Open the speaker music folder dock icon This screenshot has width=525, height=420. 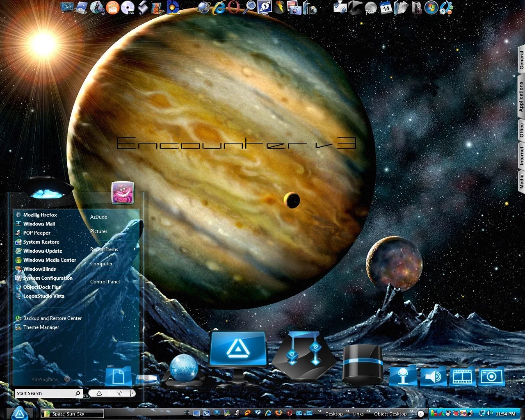433,376
